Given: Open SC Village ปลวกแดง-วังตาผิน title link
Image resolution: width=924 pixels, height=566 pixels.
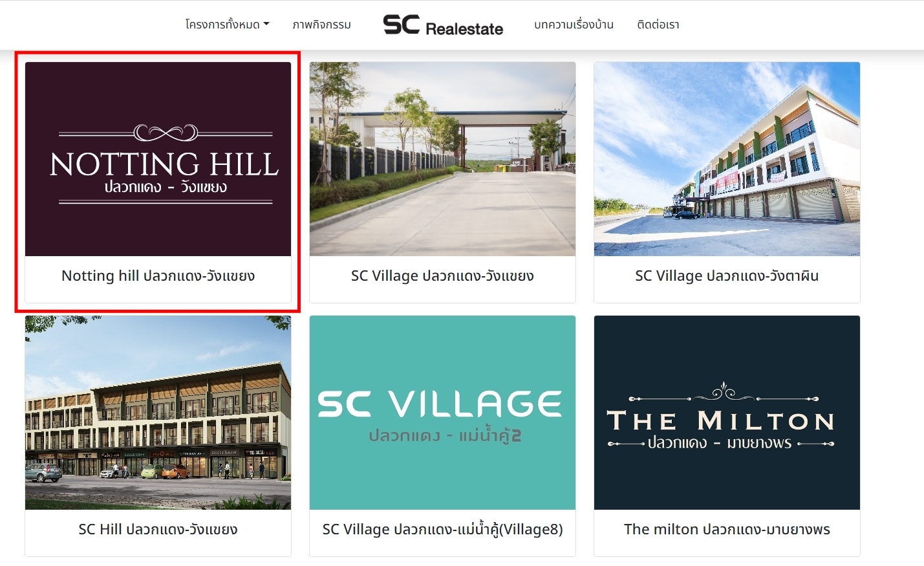Looking at the screenshot, I should pyautogui.click(x=727, y=276).
